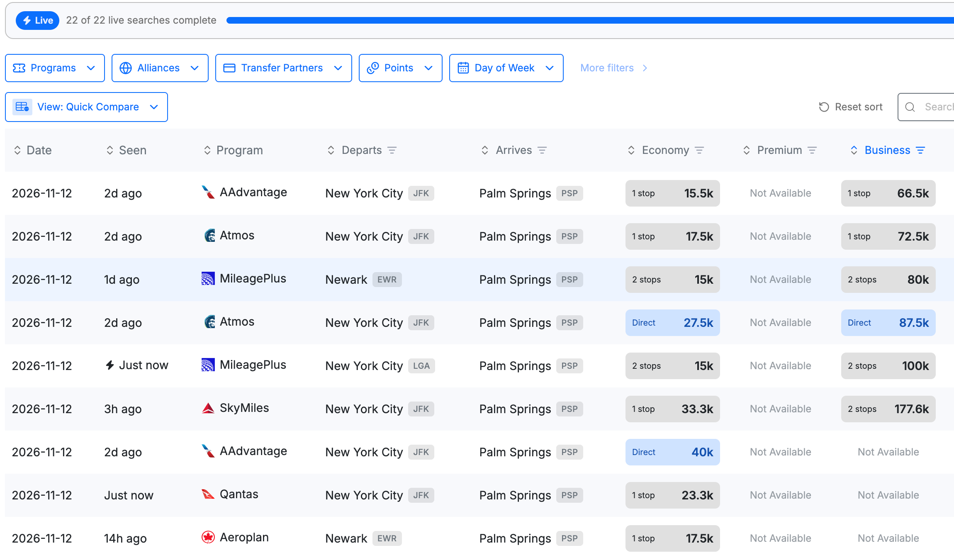Click the Aeroplan maple leaf logo
This screenshot has width=954, height=560.
(208, 537)
